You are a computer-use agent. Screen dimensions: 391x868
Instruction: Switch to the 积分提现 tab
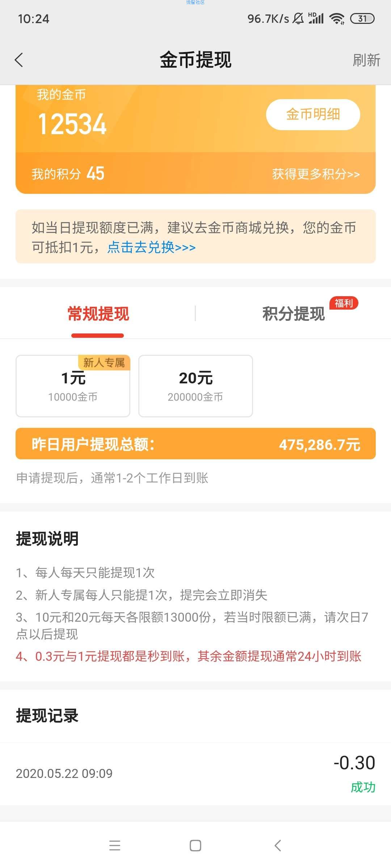click(294, 314)
